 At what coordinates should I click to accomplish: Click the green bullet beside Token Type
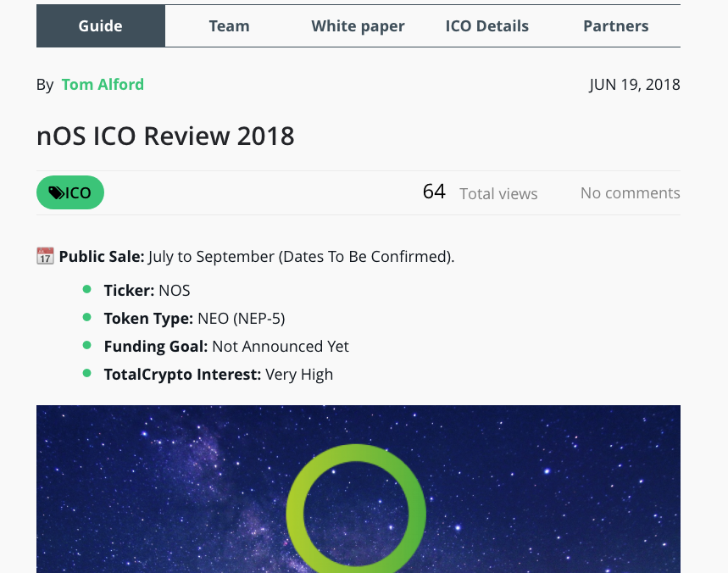pos(85,318)
